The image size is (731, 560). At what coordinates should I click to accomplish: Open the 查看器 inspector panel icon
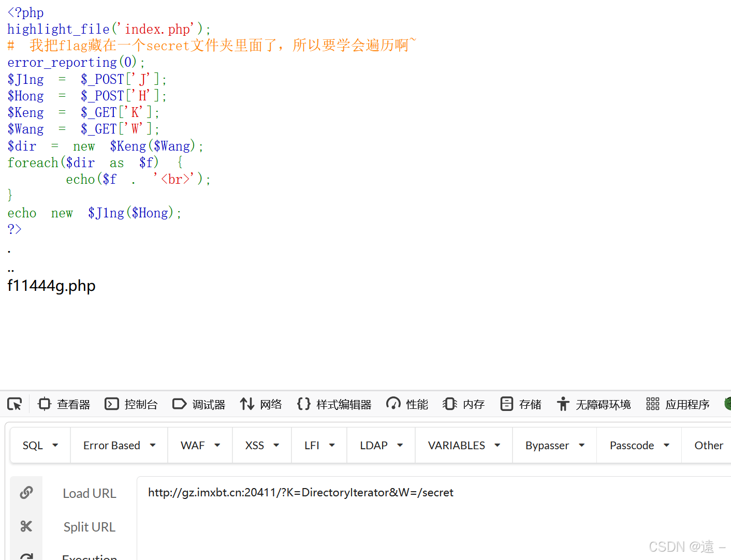(45, 404)
